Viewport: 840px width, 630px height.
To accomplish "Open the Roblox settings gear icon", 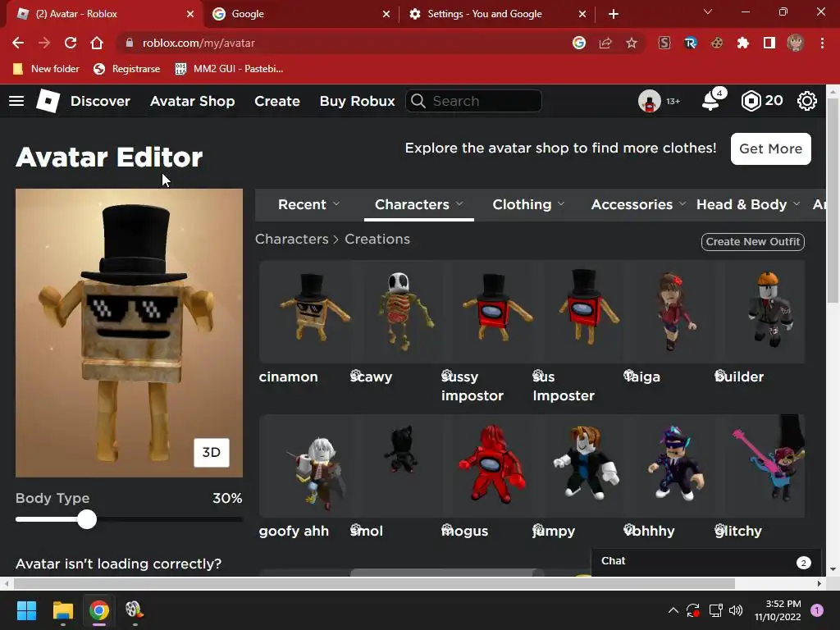I will click(807, 101).
